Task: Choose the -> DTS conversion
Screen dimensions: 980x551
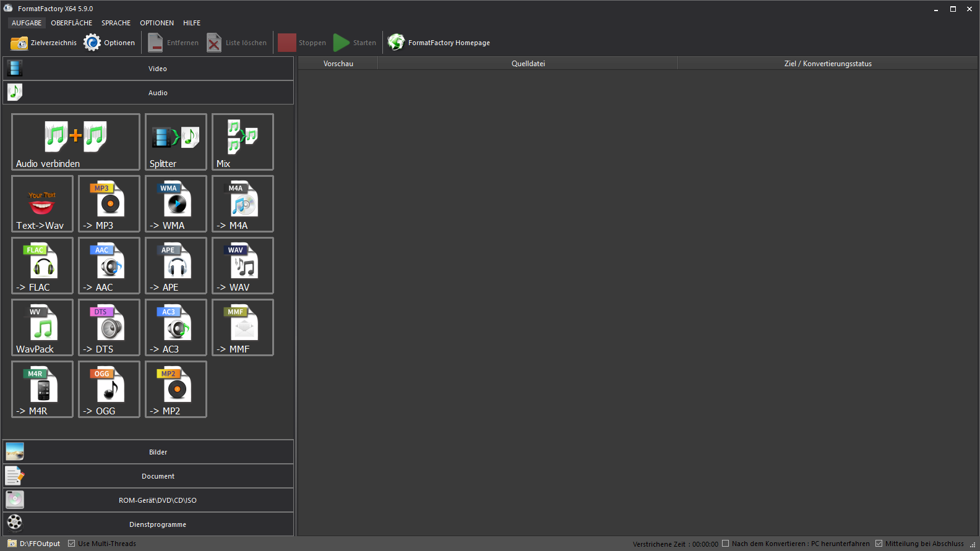Action: click(109, 327)
